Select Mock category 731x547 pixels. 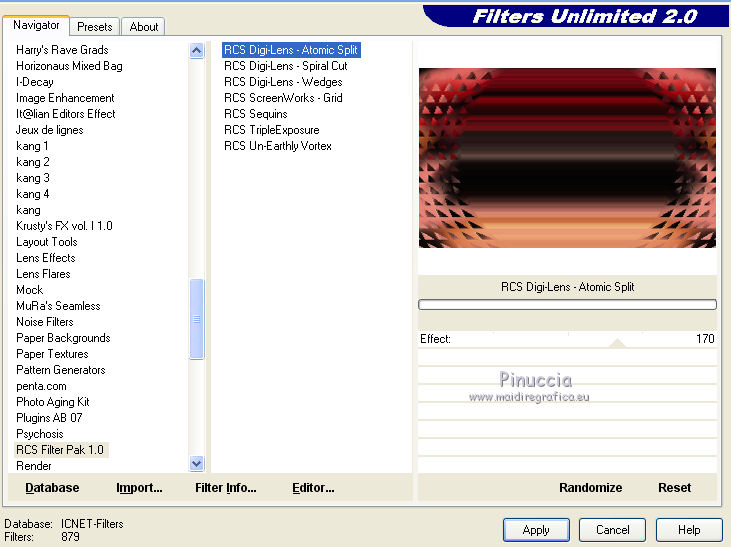click(x=29, y=290)
